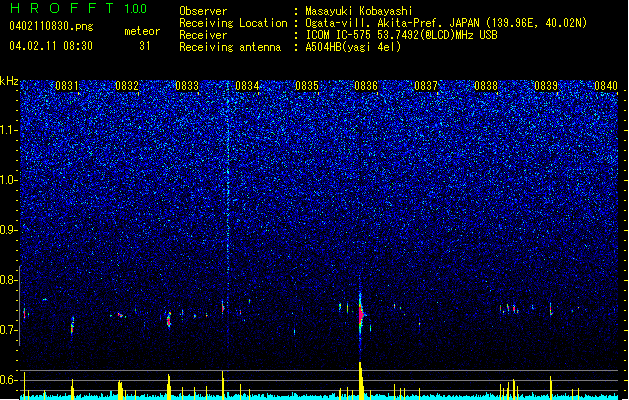The height and width of the screenshot is (400, 629).
Task: Click the 'meteor' label
Action: tap(142, 31)
